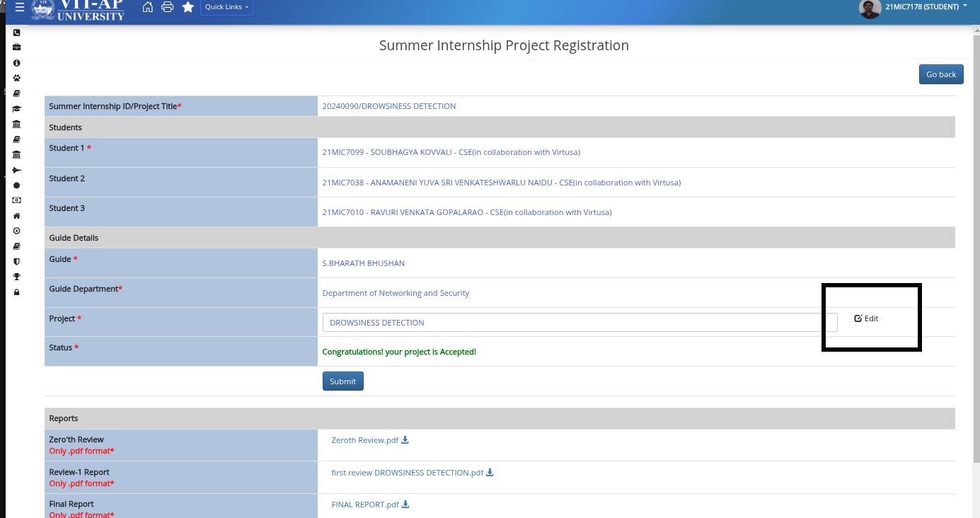Click the phone icon in the sidebar

[17, 33]
